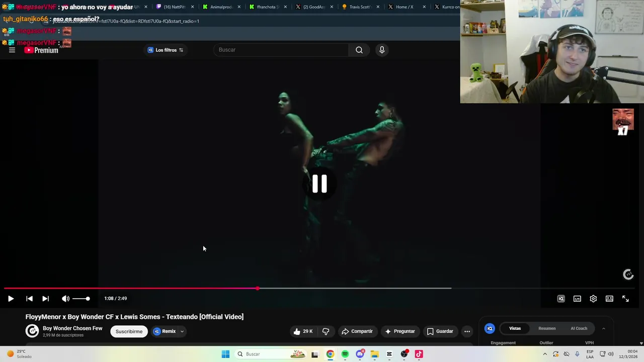
Task: Switch to the ffranchota Kick tab
Action: [x=268, y=7]
